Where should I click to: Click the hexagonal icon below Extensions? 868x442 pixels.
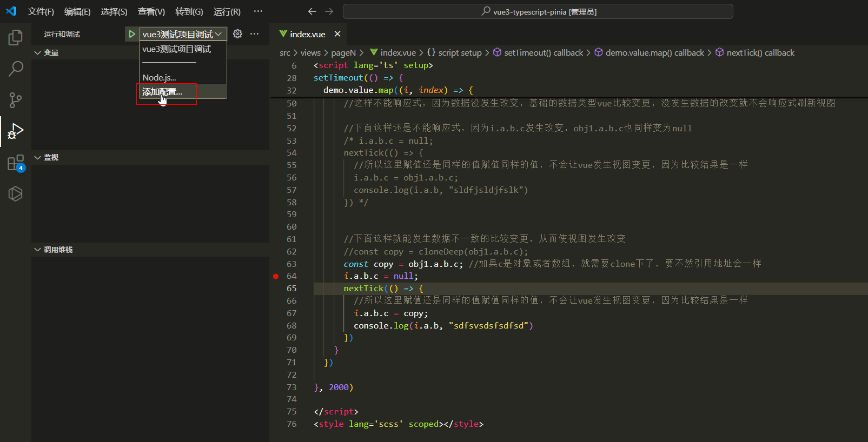(16, 193)
